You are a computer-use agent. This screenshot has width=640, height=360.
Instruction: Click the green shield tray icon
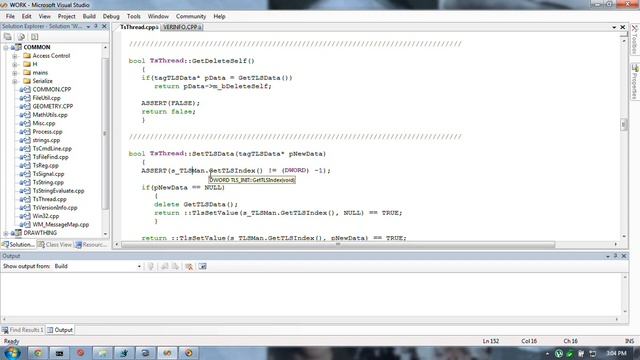coord(569,353)
